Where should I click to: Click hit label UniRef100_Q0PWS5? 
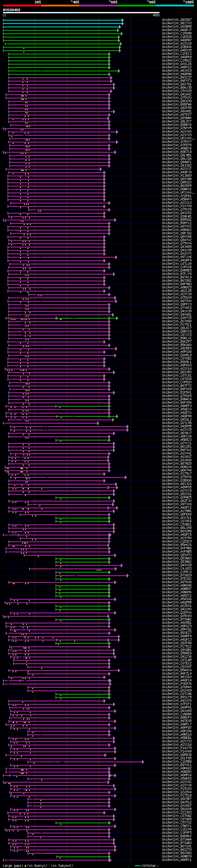[x=177, y=497]
